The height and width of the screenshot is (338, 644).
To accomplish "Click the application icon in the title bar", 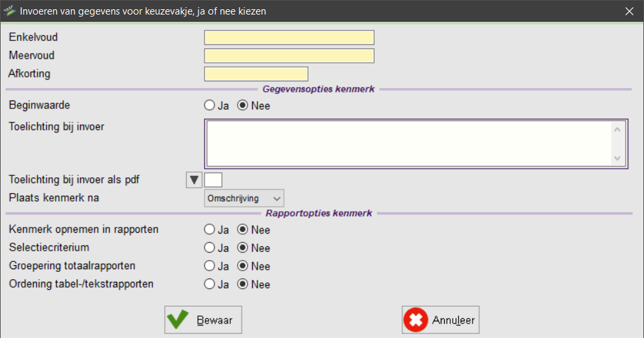I will point(10,11).
